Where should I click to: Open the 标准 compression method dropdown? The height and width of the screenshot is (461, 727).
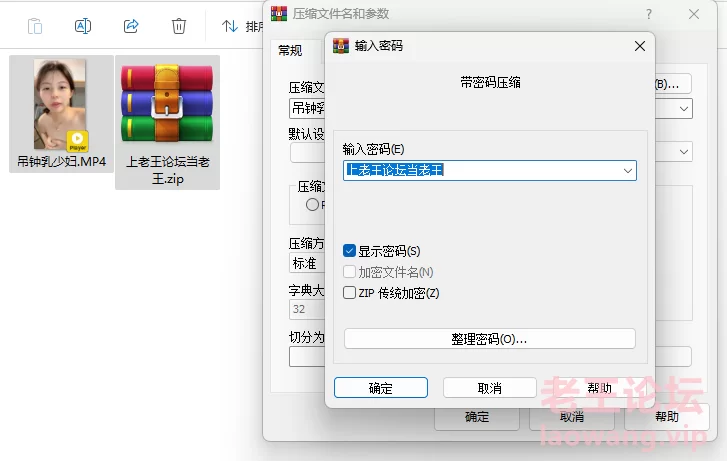coord(307,263)
